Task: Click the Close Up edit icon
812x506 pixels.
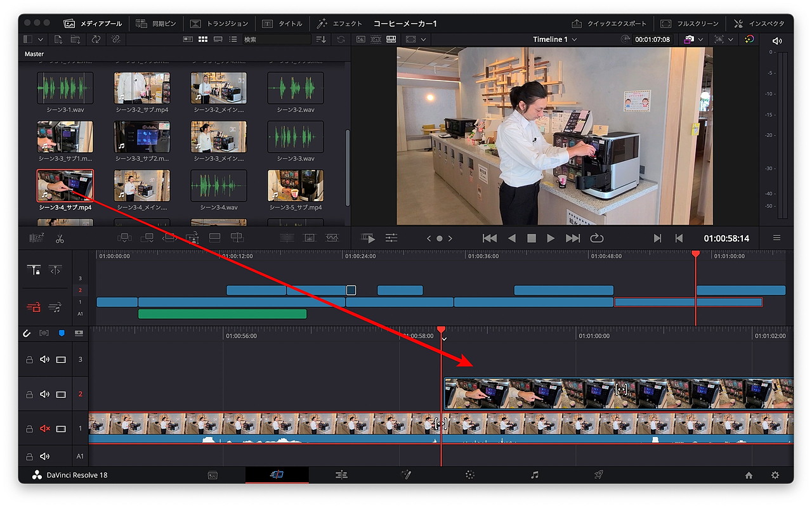Action: tap(192, 238)
